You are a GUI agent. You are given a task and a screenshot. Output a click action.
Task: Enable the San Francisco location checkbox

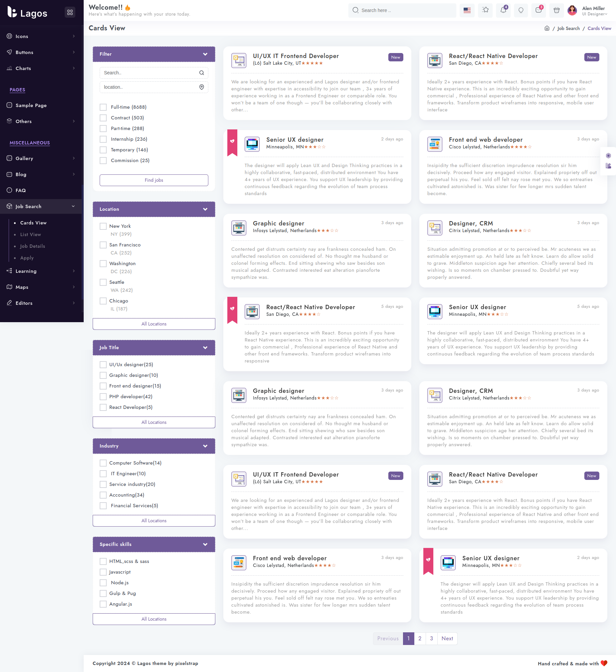tap(103, 245)
